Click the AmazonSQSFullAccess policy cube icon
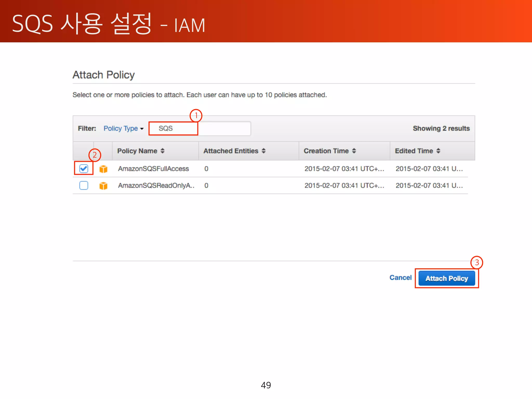 click(103, 169)
